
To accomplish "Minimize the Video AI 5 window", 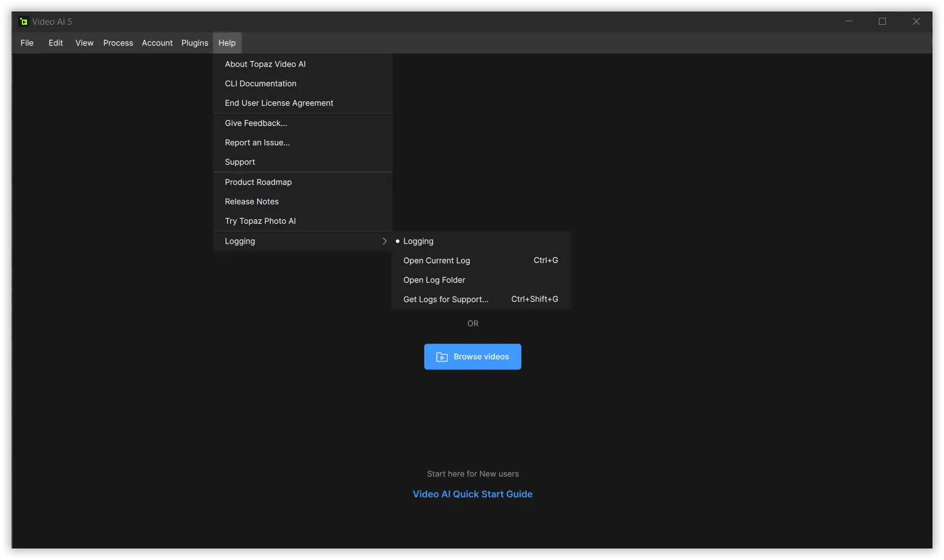I will click(x=849, y=22).
